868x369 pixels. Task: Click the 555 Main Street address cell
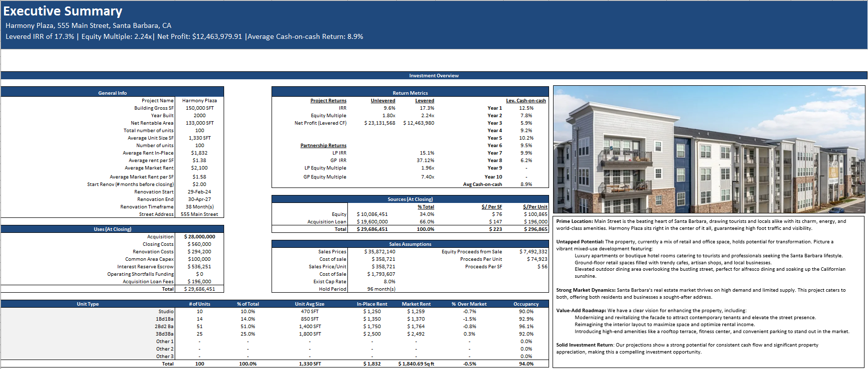199,214
